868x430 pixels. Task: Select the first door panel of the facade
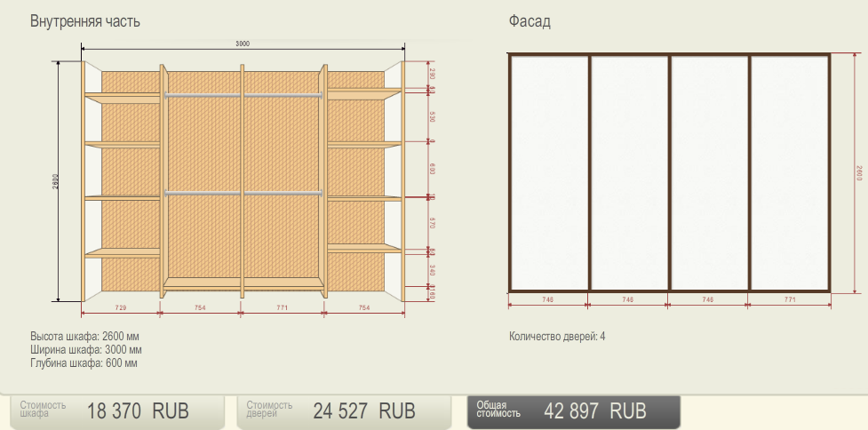coord(549,172)
